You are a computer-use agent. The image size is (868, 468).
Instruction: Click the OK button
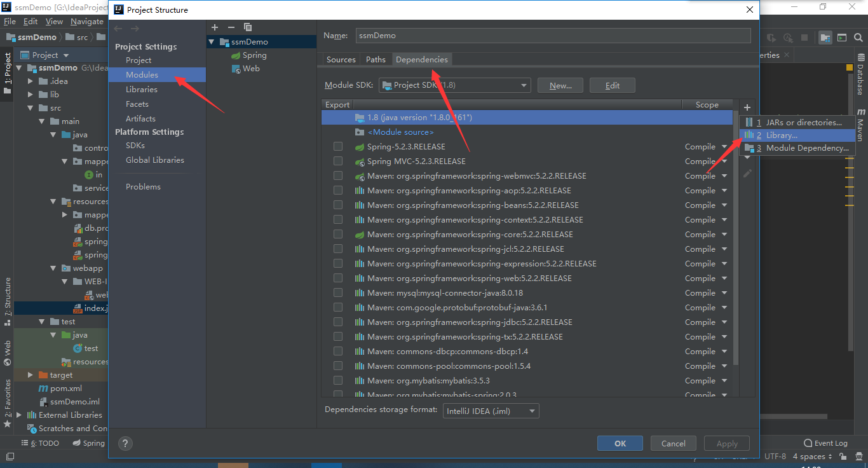620,443
